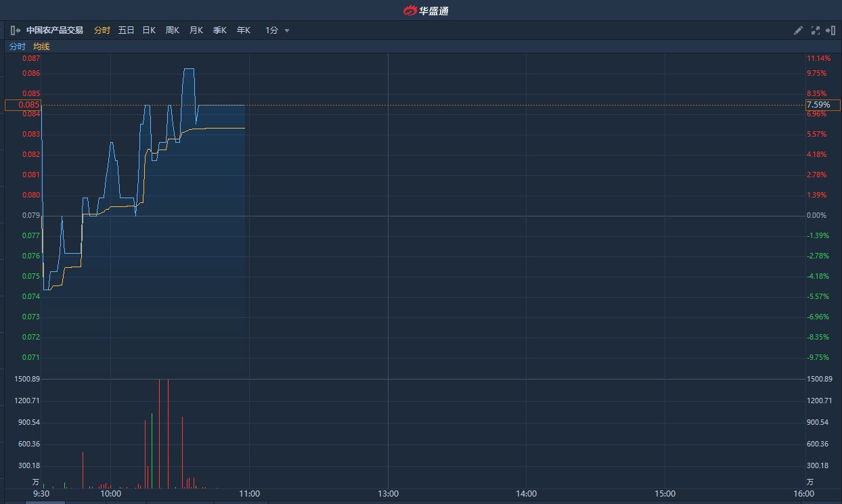Click the 7.59% change percentage label
This screenshot has height=504, width=842.
pyautogui.click(x=822, y=105)
